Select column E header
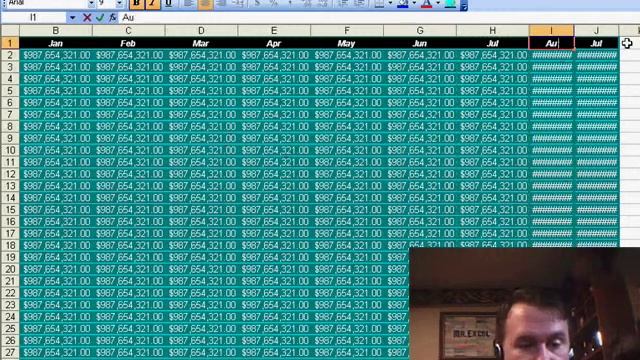Viewport: 640px width, 360px height. [x=274, y=31]
